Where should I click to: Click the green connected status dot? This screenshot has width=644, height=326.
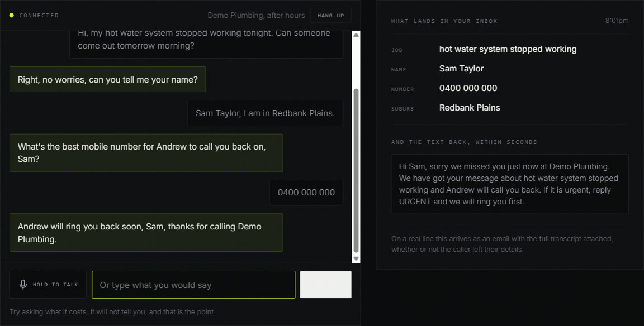[x=12, y=15]
